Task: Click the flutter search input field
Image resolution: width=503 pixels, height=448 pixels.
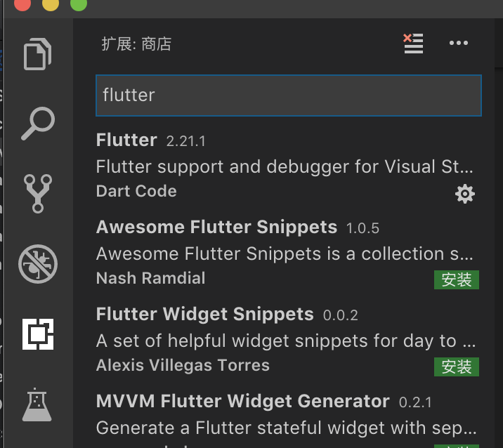Action: point(289,95)
